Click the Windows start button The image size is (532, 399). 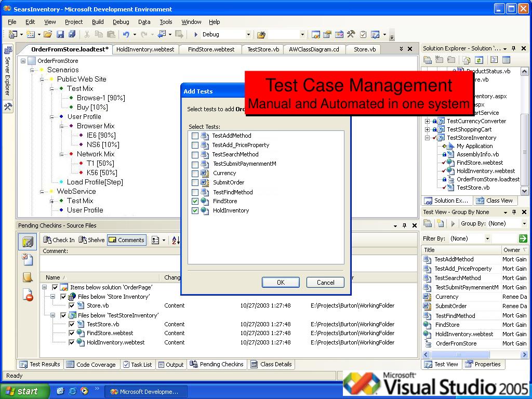tap(24, 391)
